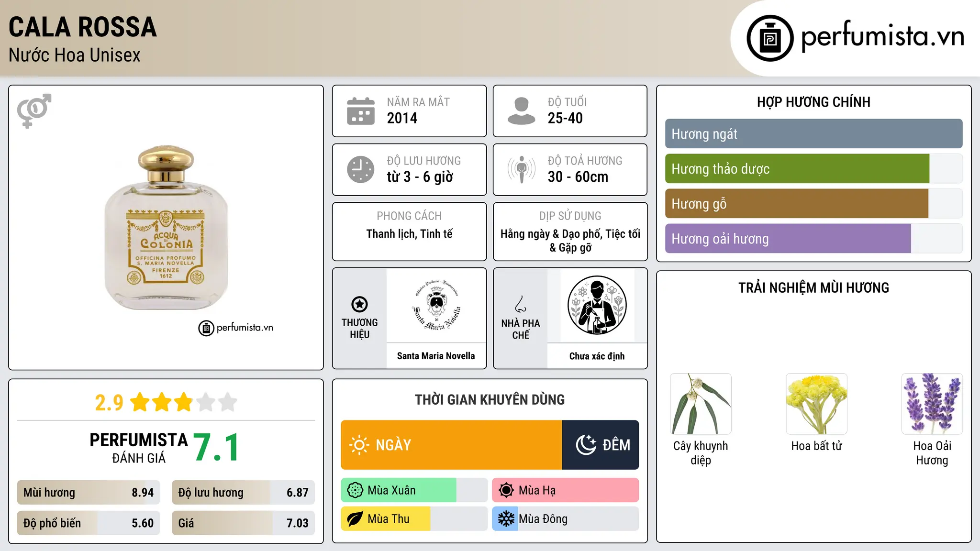Viewport: 980px width, 551px height.
Task: Click the PERFUMISTA ĐÁNH GIÁ label
Action: [x=139, y=448]
